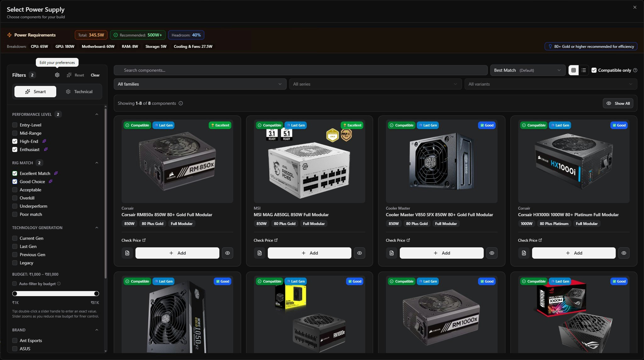644x360 pixels.
Task: Check the Acceptable rig match box
Action: click(15, 190)
